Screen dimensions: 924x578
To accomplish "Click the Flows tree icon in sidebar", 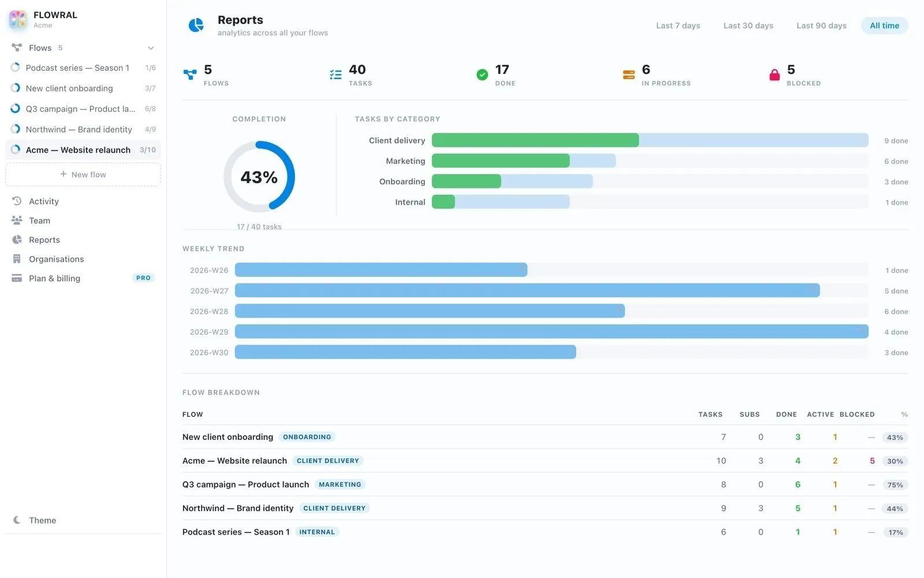I will 17,47.
